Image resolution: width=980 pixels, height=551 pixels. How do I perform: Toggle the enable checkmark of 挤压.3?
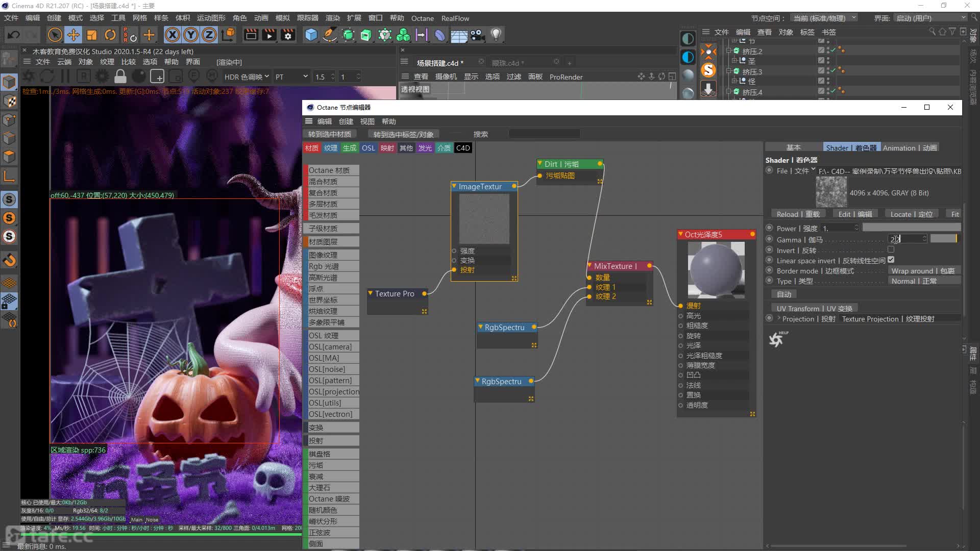[x=833, y=70]
